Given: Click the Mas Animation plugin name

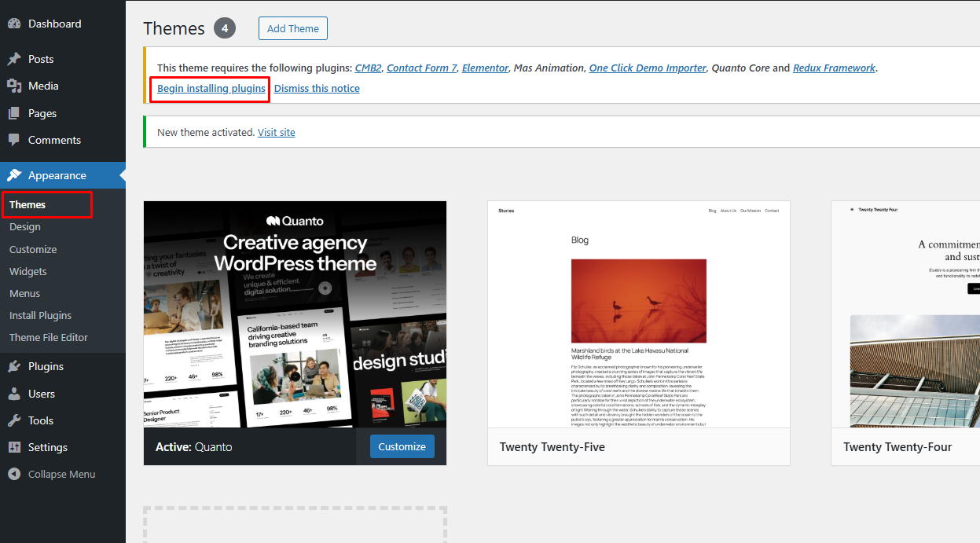Looking at the screenshot, I should [549, 68].
